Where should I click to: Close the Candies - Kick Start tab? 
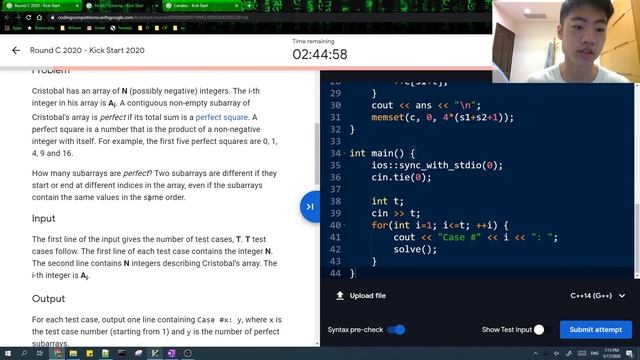[236, 6]
